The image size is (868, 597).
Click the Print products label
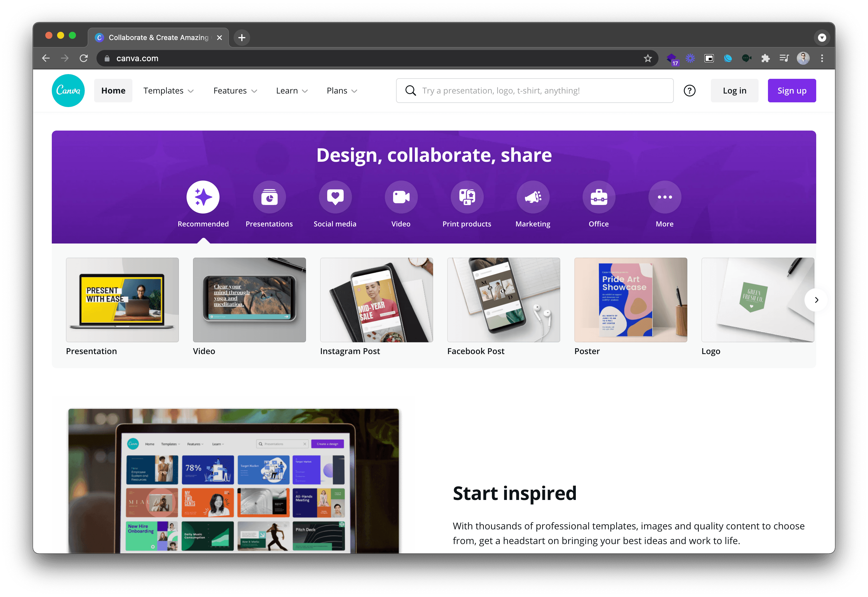tap(467, 224)
